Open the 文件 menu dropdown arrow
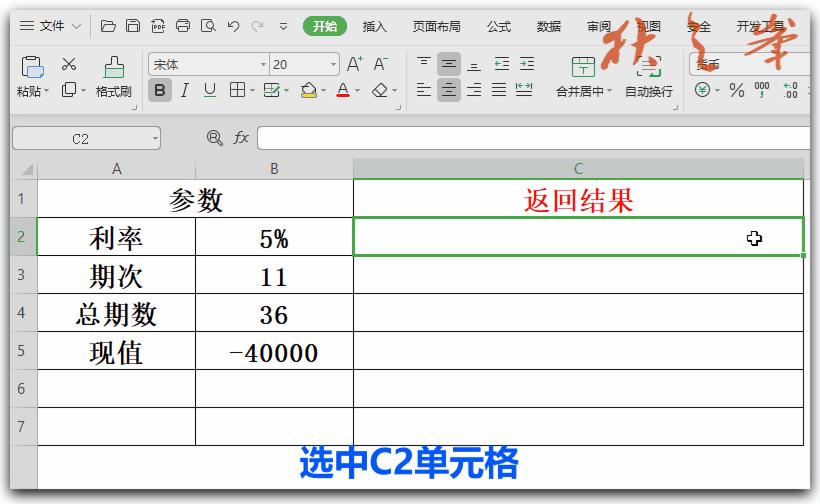 point(76,26)
